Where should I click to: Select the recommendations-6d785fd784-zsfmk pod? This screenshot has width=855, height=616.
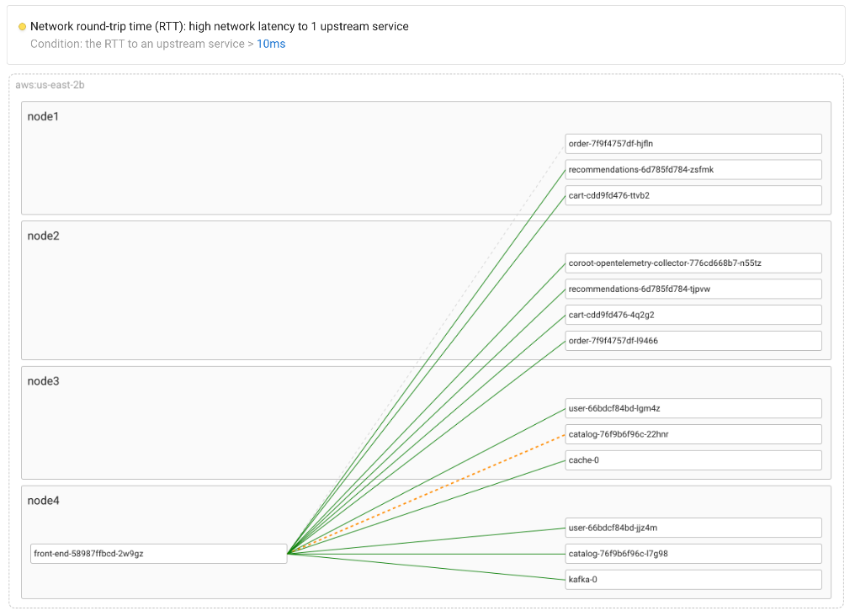pos(693,169)
